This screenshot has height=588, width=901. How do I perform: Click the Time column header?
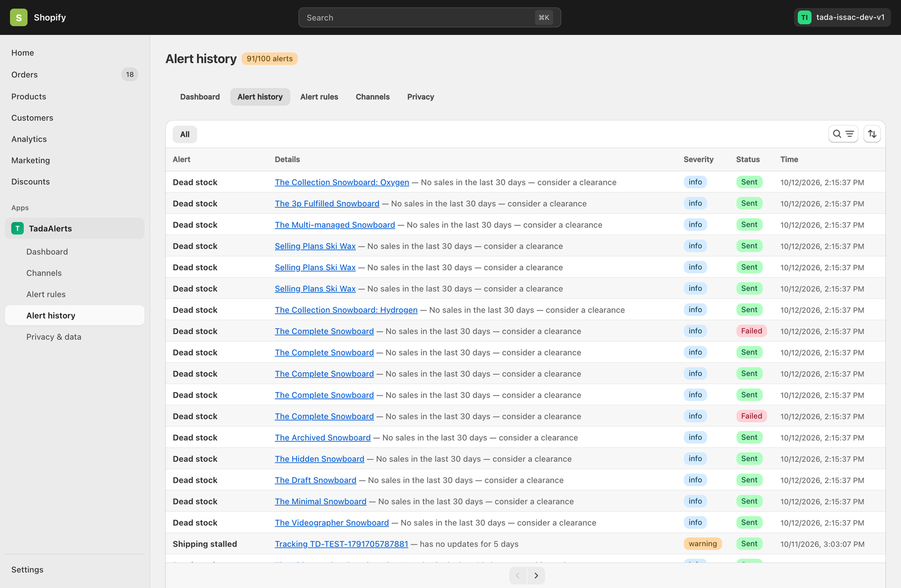pyautogui.click(x=789, y=159)
